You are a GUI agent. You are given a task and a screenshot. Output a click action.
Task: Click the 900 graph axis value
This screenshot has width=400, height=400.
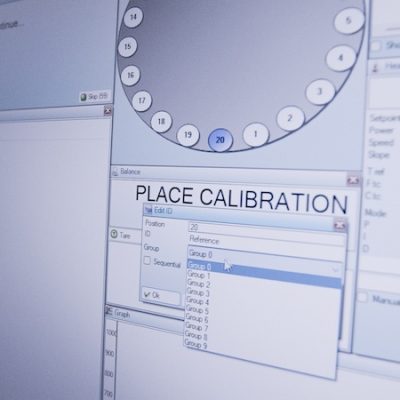(110, 353)
